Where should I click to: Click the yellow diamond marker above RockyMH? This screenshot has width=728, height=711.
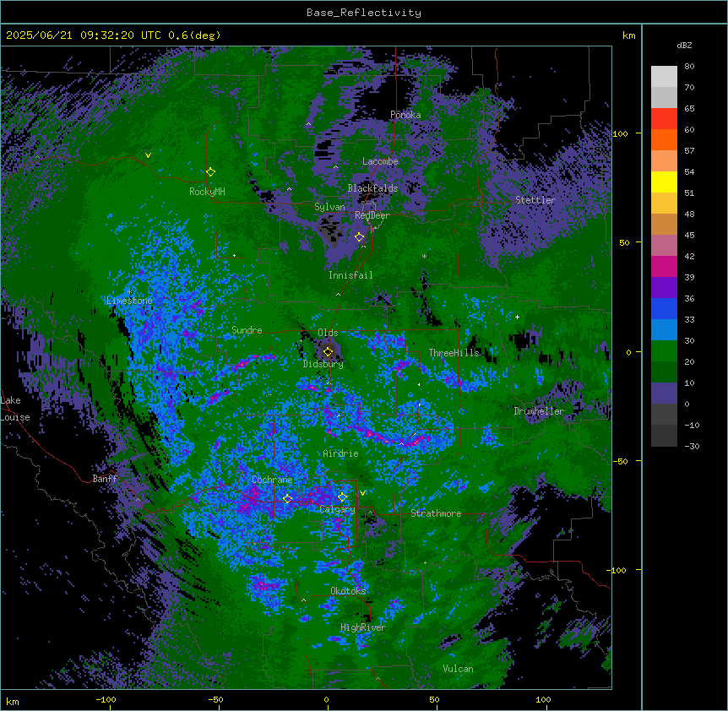pyautogui.click(x=210, y=172)
